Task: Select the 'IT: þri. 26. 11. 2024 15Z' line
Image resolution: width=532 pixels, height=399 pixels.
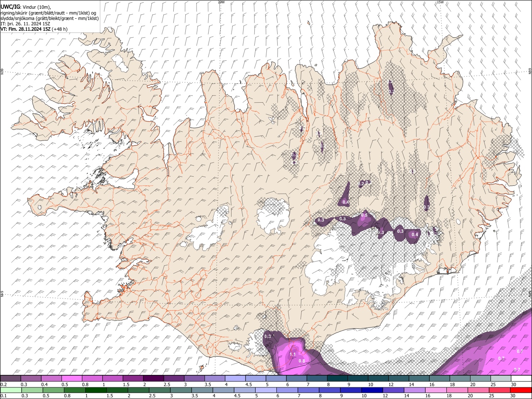Action: pos(25,24)
